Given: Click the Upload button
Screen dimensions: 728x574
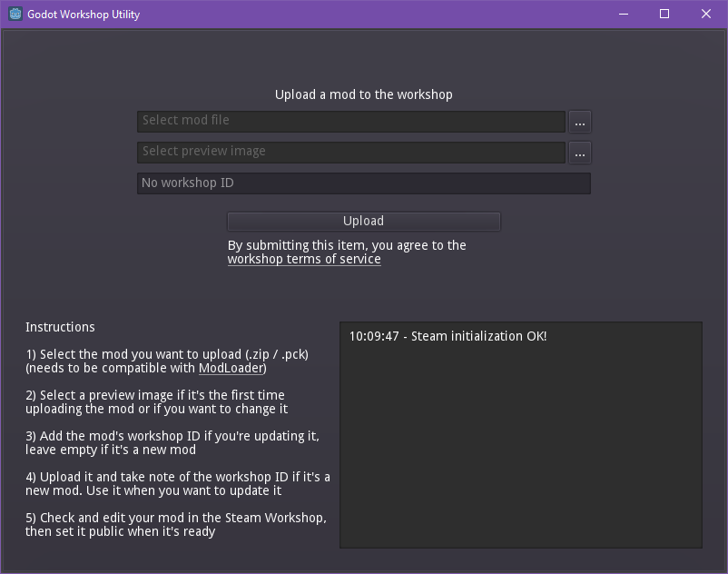Looking at the screenshot, I should (x=363, y=221).
